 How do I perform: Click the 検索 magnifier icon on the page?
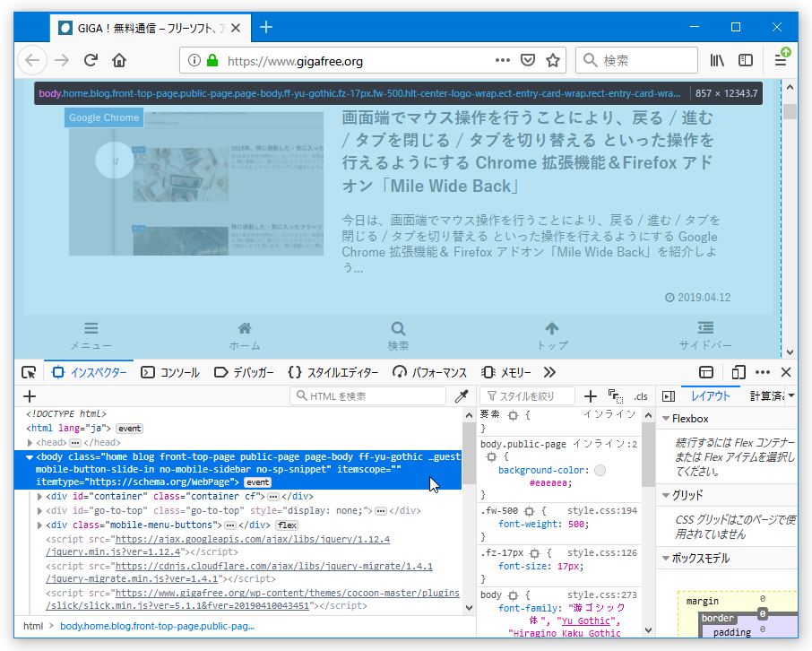pos(398,336)
